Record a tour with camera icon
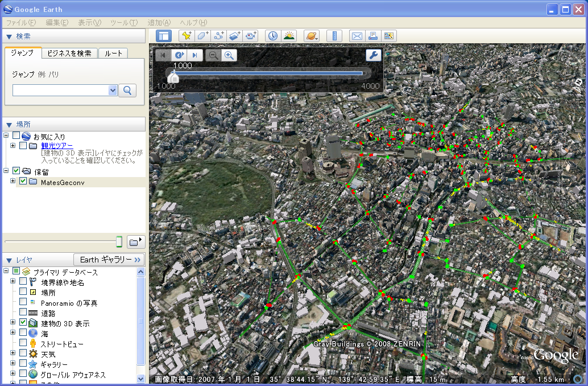The image size is (588, 386). [x=251, y=36]
